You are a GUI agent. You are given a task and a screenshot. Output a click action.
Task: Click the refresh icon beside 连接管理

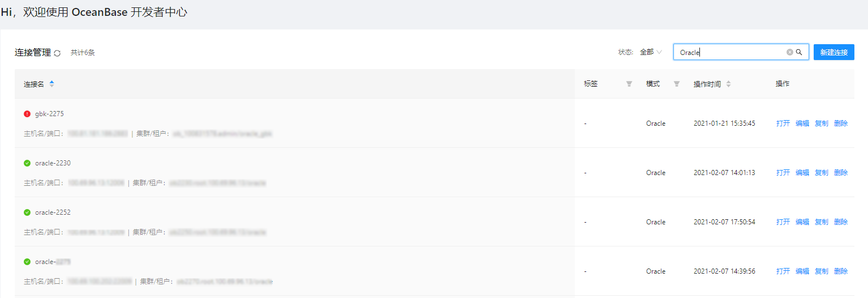[x=57, y=53]
